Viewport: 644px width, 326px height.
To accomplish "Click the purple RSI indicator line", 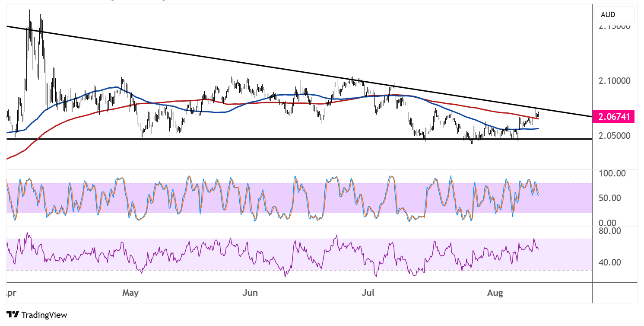I will coord(272,255).
